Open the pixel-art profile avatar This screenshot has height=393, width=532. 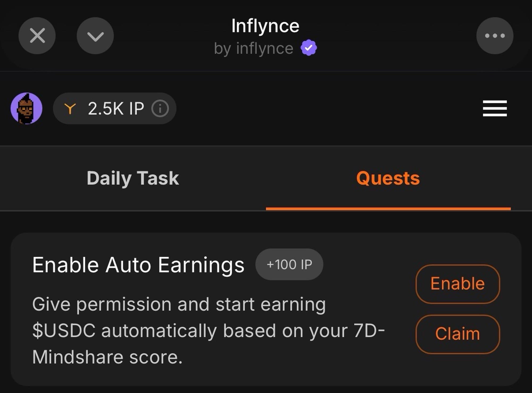[x=26, y=108]
